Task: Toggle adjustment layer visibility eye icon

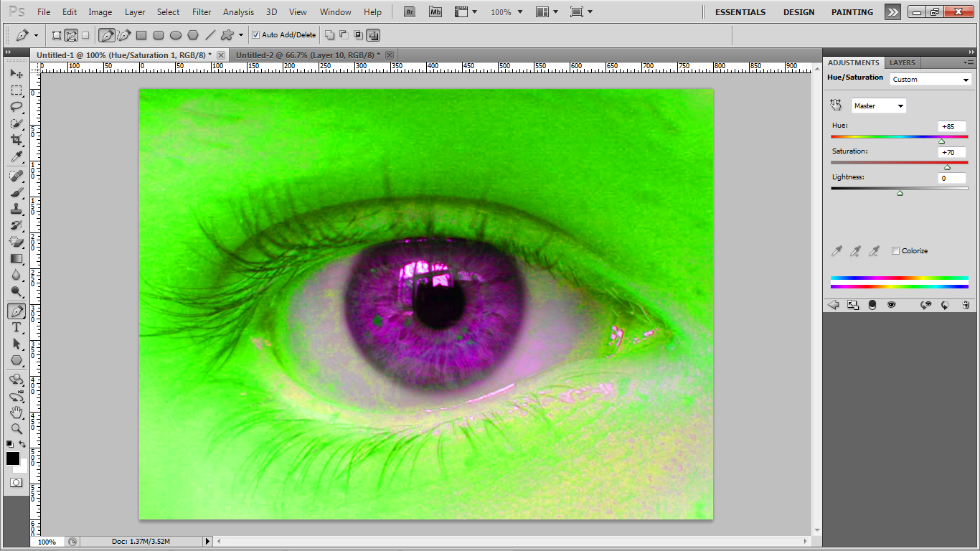Action: point(891,305)
